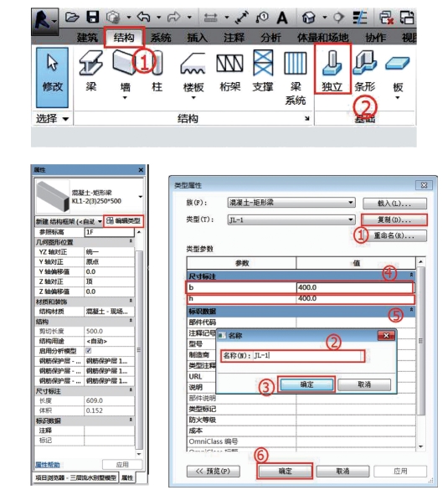
Task: Click the Close Hidden Windows icon
Action: pyautogui.click(x=386, y=18)
